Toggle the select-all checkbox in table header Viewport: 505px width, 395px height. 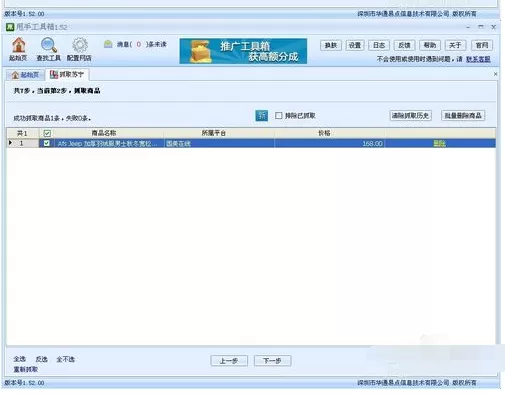47,133
